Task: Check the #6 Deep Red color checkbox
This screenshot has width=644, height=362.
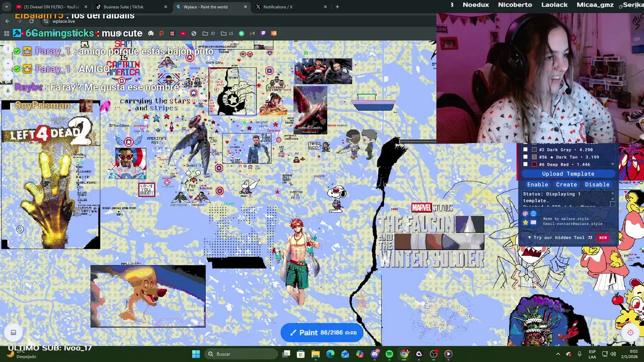Action: (526, 164)
